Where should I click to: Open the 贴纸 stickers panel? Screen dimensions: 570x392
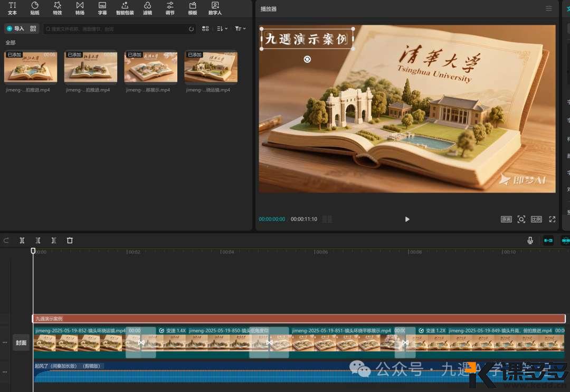(35, 8)
